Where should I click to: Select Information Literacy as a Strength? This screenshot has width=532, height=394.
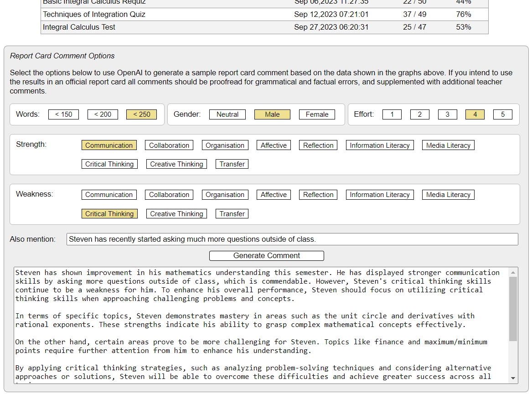click(380, 145)
